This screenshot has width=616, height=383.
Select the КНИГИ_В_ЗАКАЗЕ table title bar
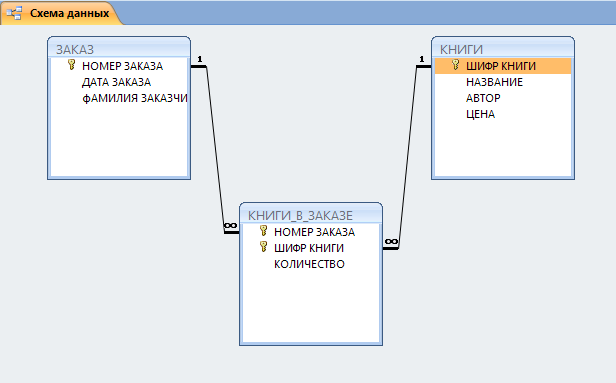click(x=311, y=215)
